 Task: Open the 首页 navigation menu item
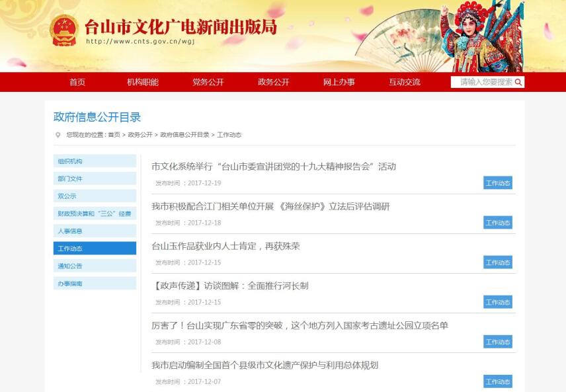[77, 82]
